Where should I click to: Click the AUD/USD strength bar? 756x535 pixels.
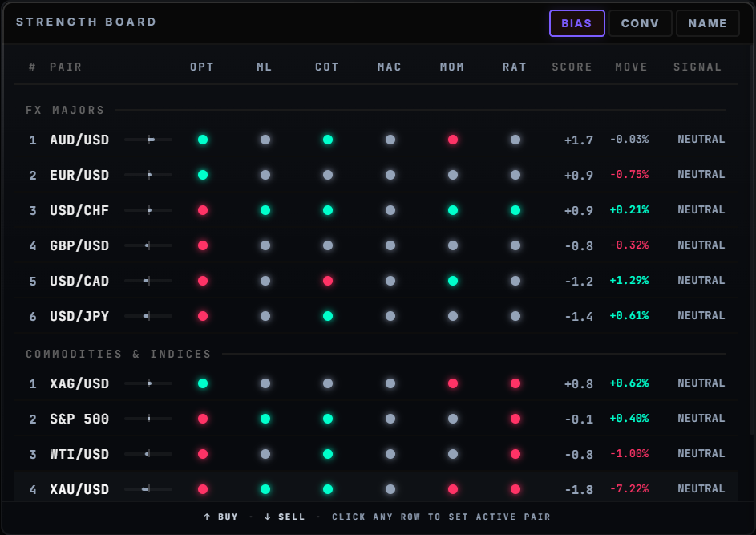tap(148, 140)
